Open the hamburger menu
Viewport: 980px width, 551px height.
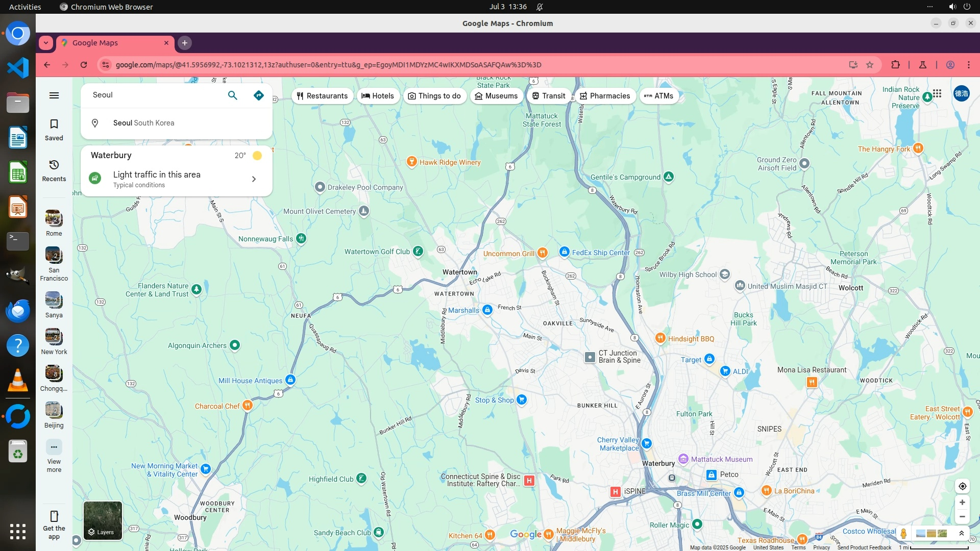click(x=54, y=95)
